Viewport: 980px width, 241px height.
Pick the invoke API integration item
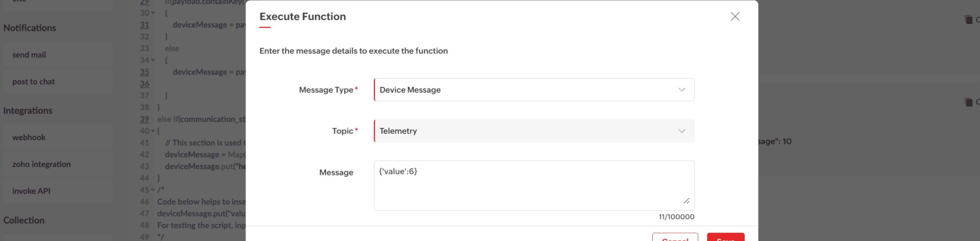[x=31, y=191]
